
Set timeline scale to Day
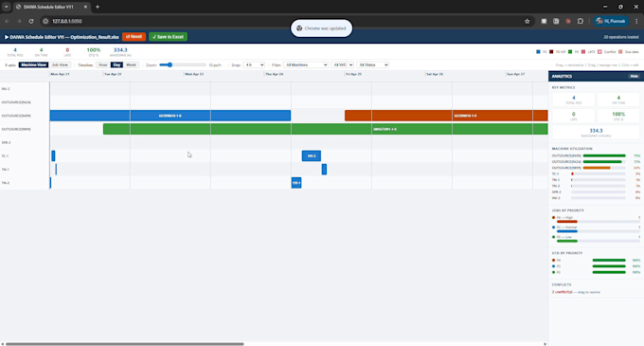[x=116, y=64]
